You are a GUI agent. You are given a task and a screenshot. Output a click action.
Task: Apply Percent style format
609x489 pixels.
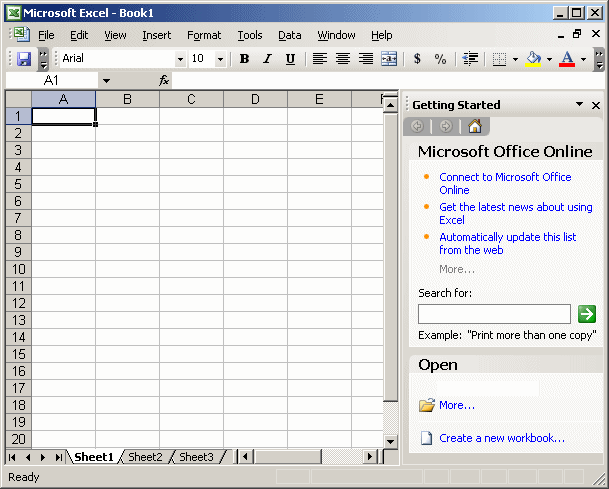[440, 59]
